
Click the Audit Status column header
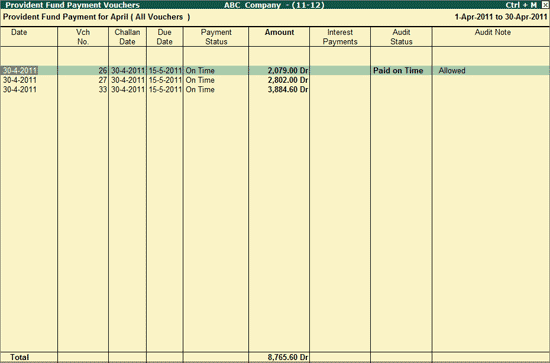401,37
